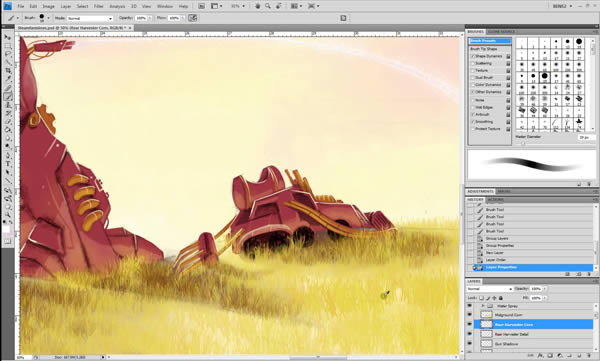Click the foreground color swatch
This screenshot has height=361, width=600.
pos(6,229)
